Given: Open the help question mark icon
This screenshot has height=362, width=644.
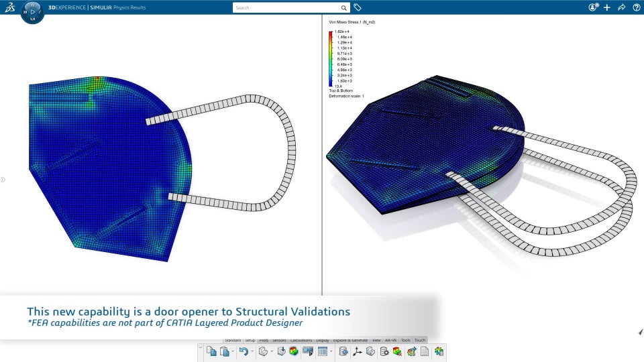Looking at the screenshot, I should point(636,7).
